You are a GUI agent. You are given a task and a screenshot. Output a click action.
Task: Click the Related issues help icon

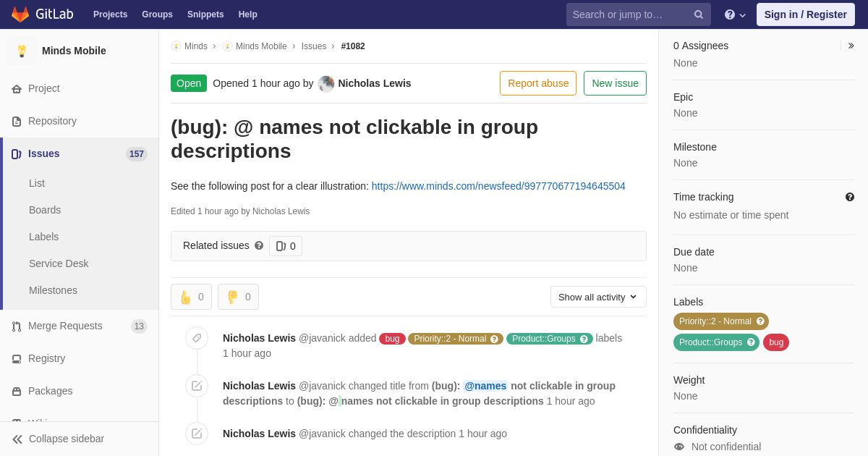[x=259, y=246]
